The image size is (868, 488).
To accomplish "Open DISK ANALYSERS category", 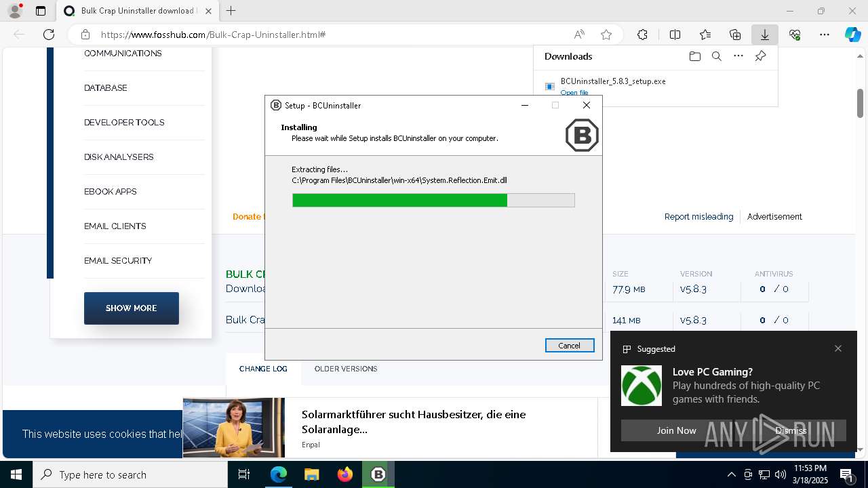I will [119, 157].
